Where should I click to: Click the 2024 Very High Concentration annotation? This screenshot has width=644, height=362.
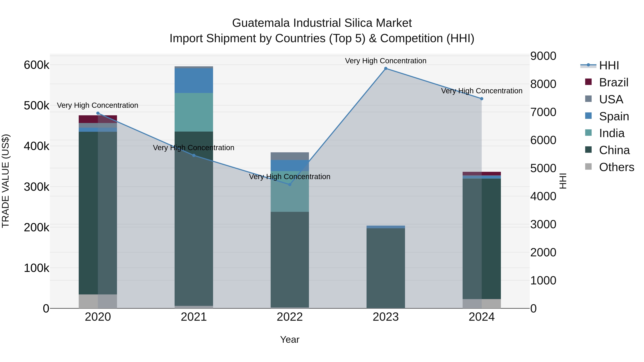(x=482, y=91)
